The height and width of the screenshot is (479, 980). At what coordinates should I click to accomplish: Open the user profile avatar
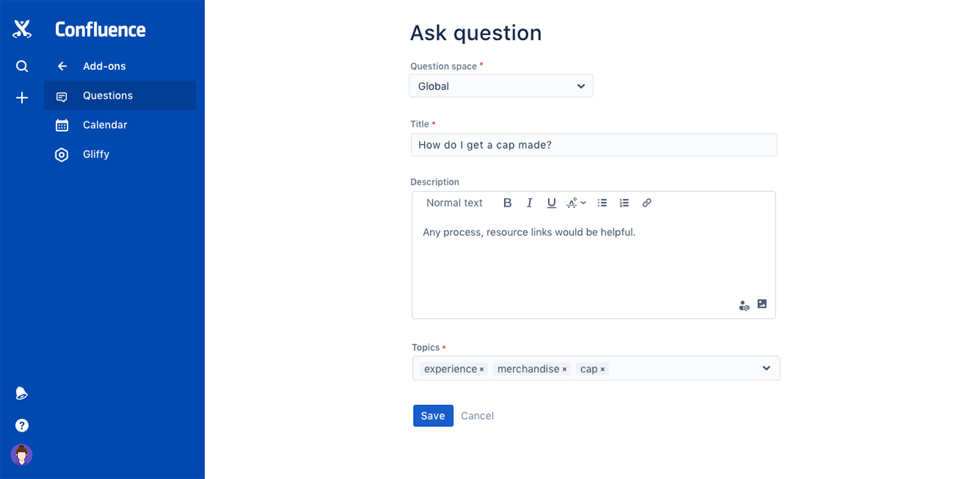pyautogui.click(x=22, y=455)
